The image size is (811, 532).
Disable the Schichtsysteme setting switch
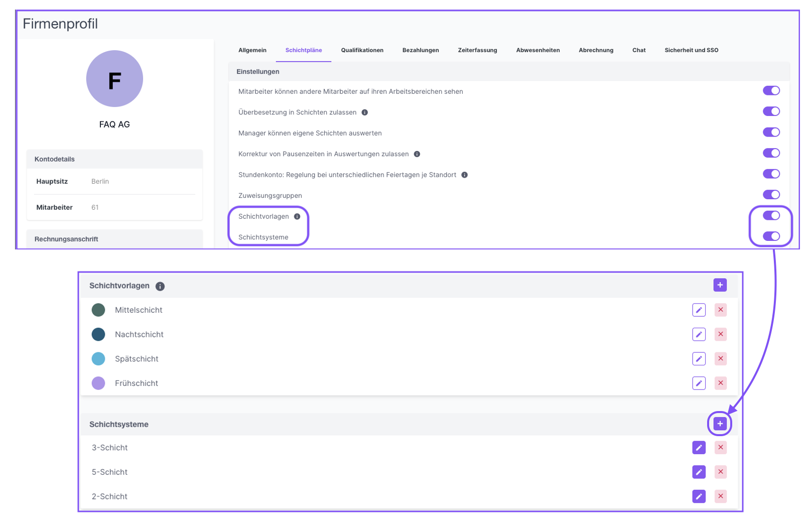(x=771, y=236)
